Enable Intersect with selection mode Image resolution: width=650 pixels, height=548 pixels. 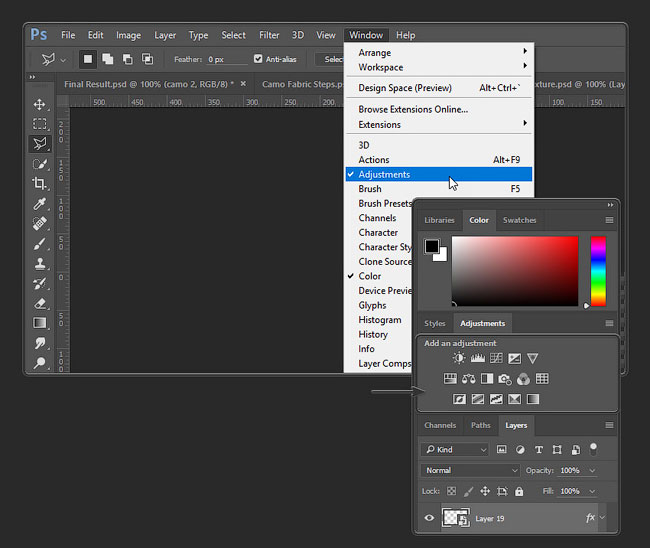tap(148, 59)
